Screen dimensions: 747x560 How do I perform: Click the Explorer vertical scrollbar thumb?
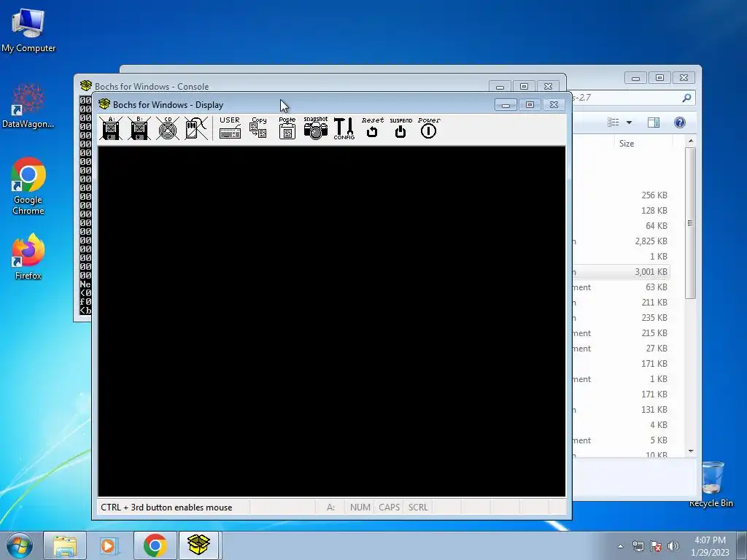click(x=691, y=223)
